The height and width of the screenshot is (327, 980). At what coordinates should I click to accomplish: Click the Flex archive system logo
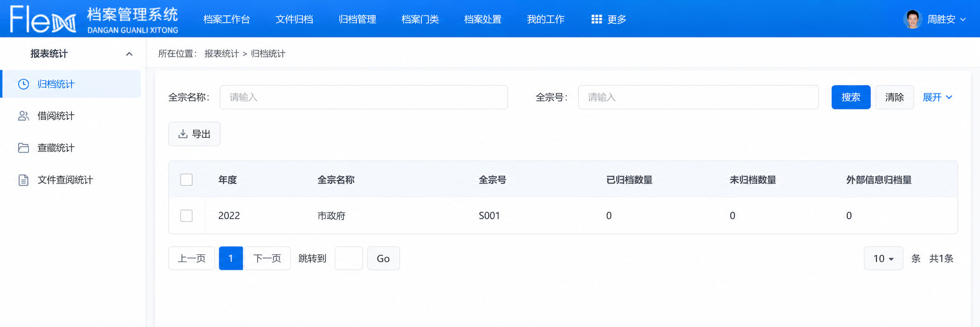pos(94,19)
